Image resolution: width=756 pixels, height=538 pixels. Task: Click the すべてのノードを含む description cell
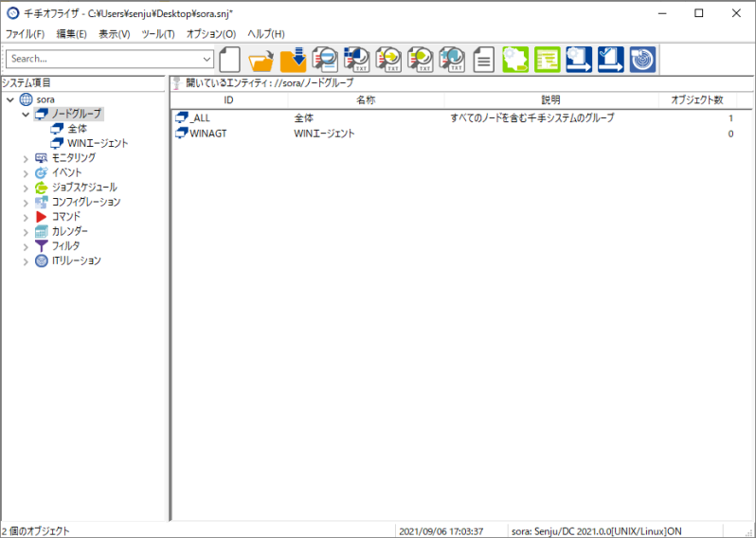coord(532,117)
